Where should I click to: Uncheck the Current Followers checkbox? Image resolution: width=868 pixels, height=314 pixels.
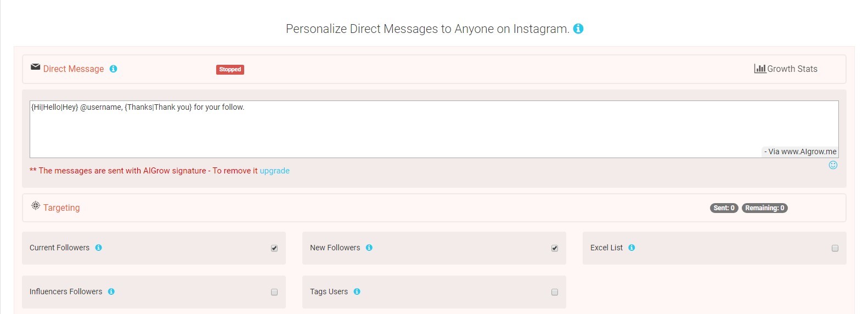pos(274,248)
